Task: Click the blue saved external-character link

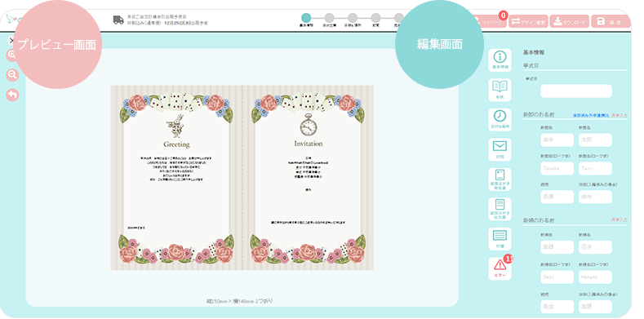Action: click(x=591, y=116)
